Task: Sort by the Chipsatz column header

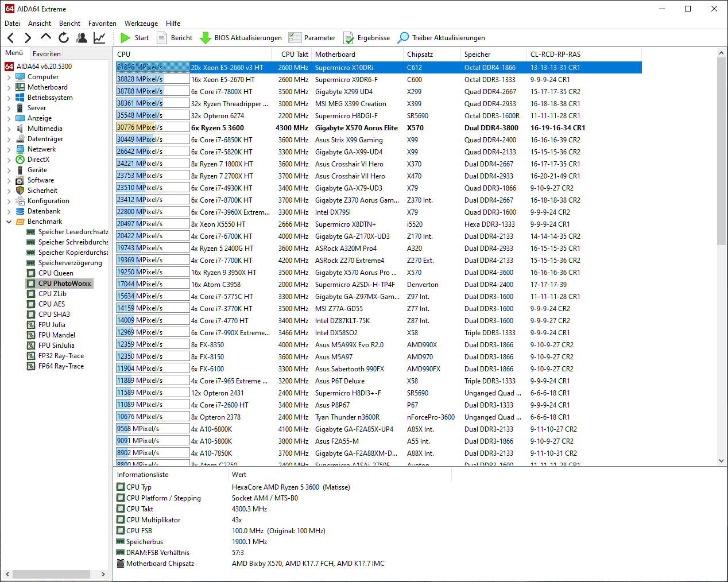Action: click(432, 55)
